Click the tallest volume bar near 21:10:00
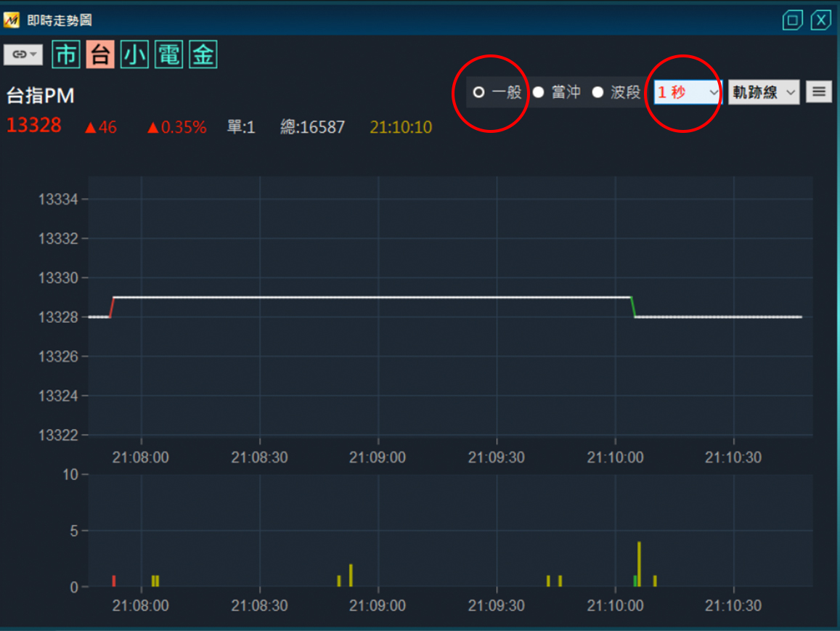The height and width of the screenshot is (631, 840). click(639, 563)
